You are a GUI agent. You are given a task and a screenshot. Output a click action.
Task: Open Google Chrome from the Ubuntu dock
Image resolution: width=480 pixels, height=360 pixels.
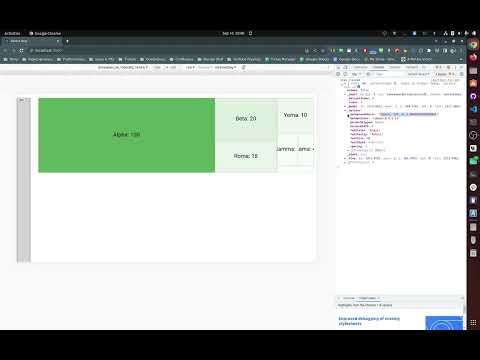pos(473,44)
